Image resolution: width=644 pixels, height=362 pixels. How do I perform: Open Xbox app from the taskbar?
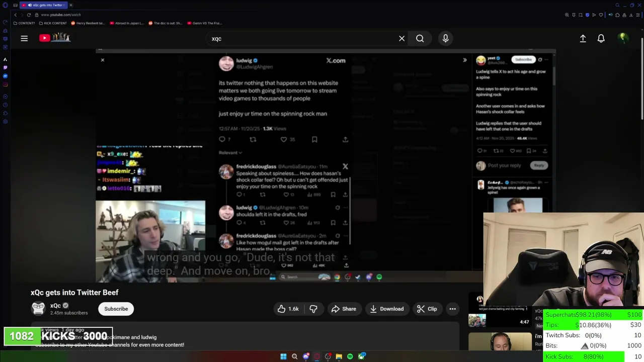click(361, 356)
